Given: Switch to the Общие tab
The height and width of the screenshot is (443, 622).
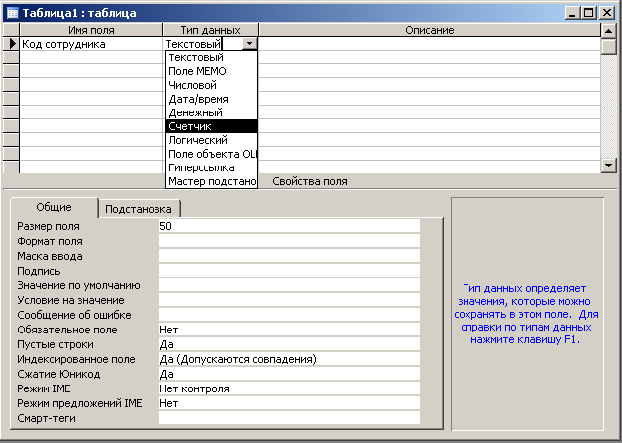Looking at the screenshot, I should coord(54,207).
